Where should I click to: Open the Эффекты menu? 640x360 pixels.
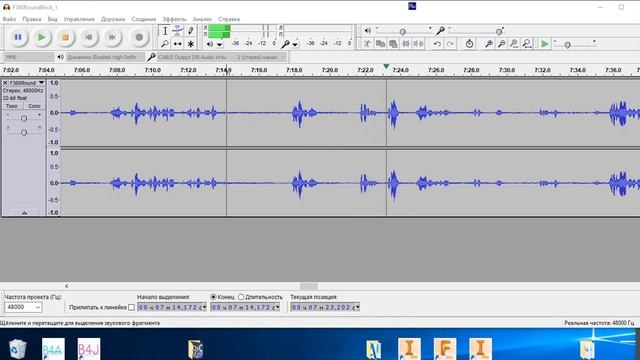coord(174,19)
